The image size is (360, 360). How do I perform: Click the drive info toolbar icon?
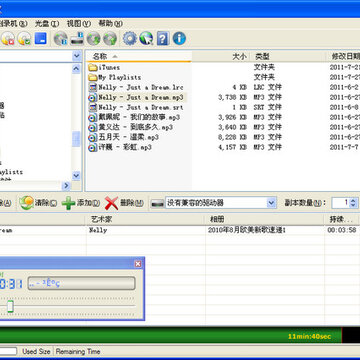77,38
